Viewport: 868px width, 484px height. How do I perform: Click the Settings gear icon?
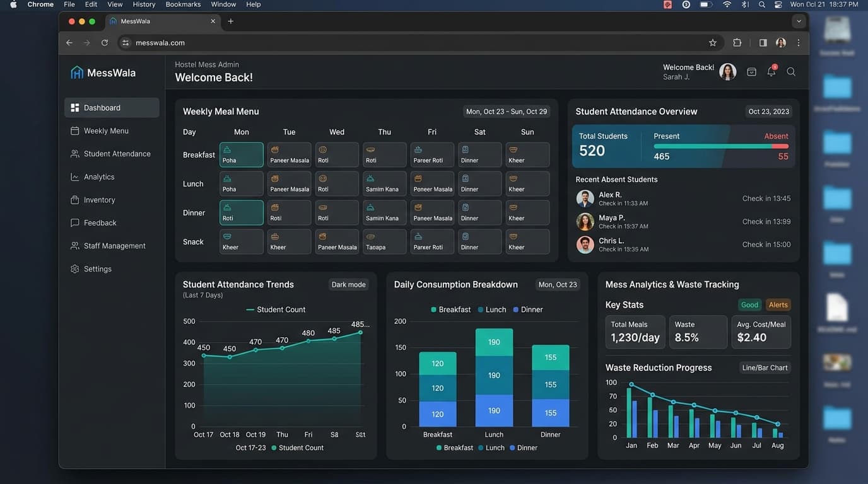(75, 269)
